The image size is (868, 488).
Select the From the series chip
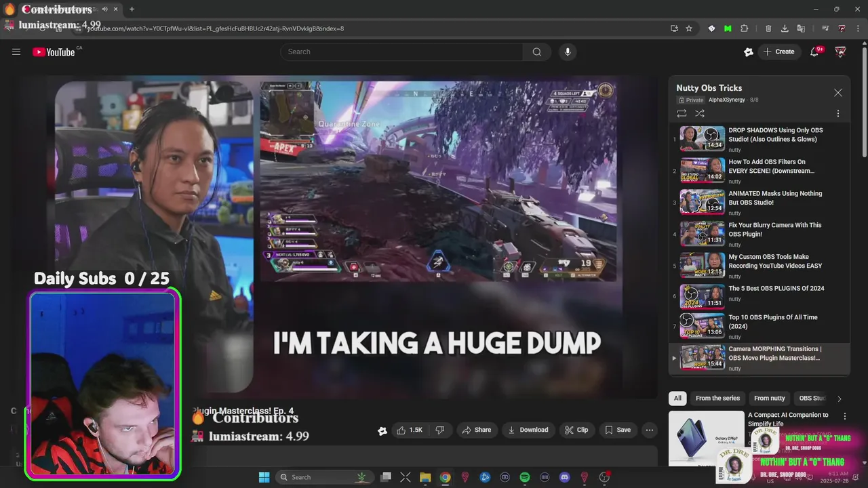pos(717,399)
